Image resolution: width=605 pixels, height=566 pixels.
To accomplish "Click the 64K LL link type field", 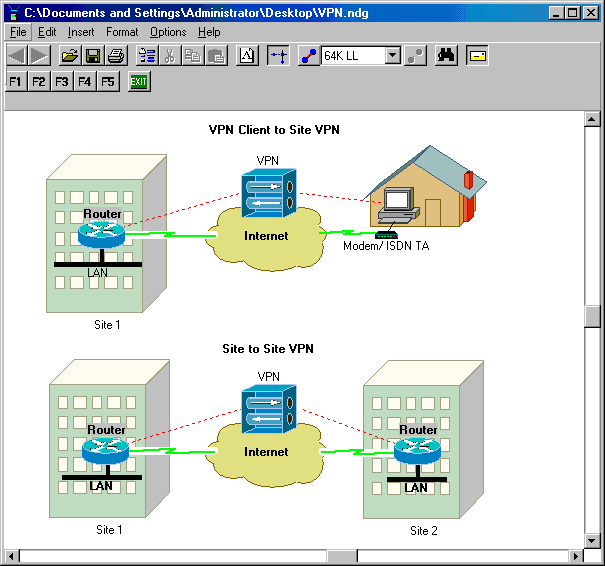I will 353,56.
